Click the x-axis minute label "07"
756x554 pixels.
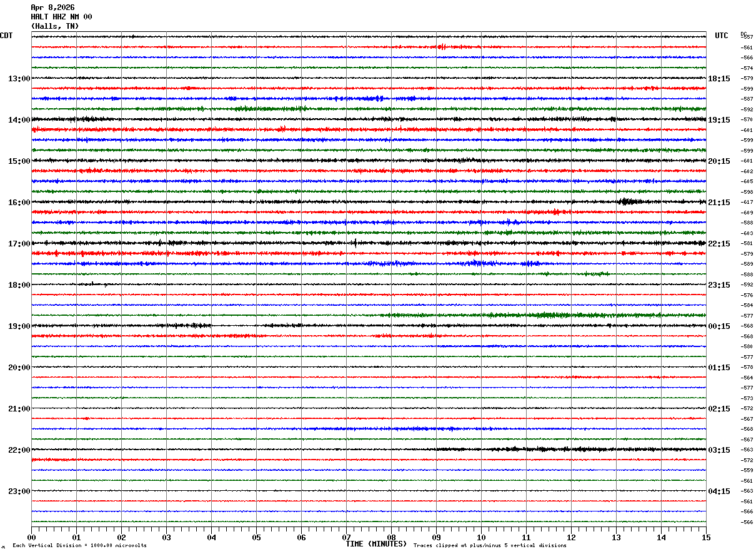346,537
